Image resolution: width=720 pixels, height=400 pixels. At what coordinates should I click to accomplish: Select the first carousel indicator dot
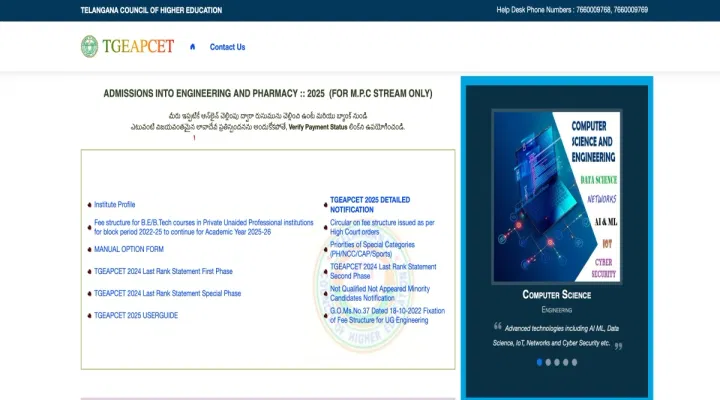pyautogui.click(x=540, y=362)
